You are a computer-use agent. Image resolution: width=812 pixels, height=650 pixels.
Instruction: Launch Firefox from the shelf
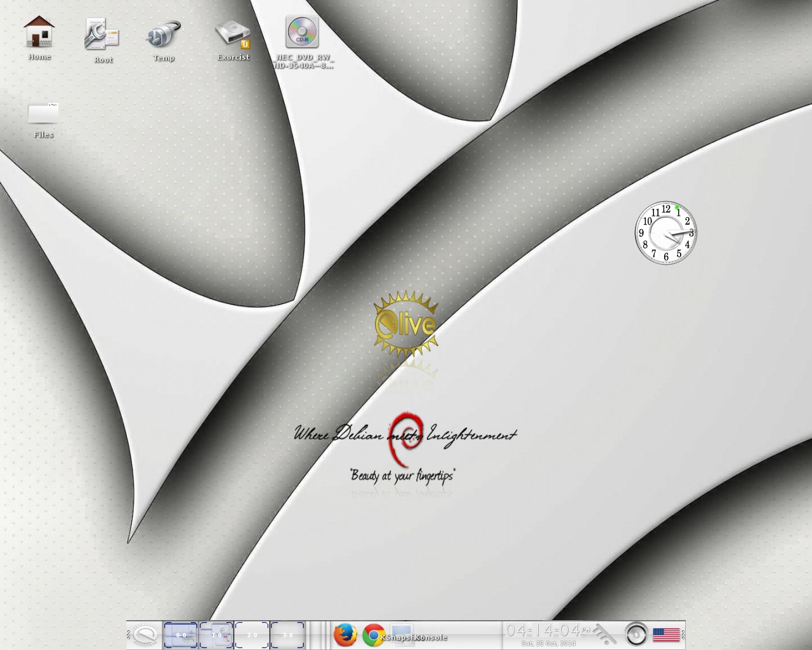coord(345,635)
